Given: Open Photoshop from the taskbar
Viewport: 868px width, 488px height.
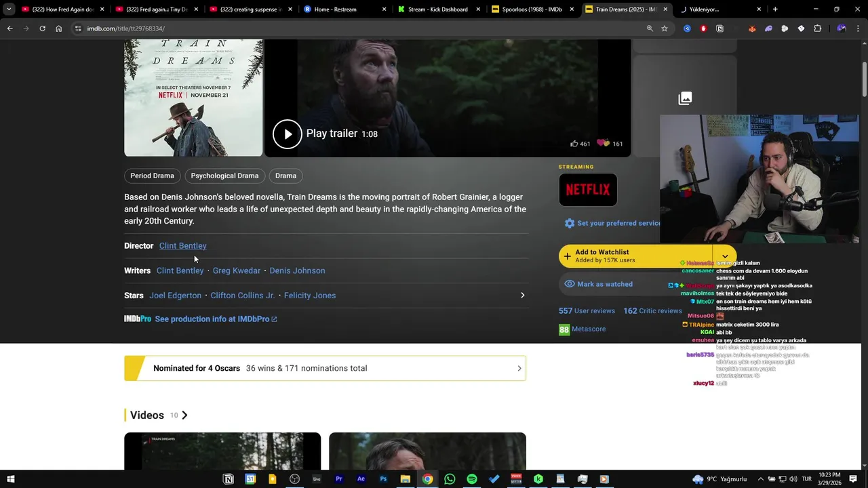Looking at the screenshot, I should [383, 479].
